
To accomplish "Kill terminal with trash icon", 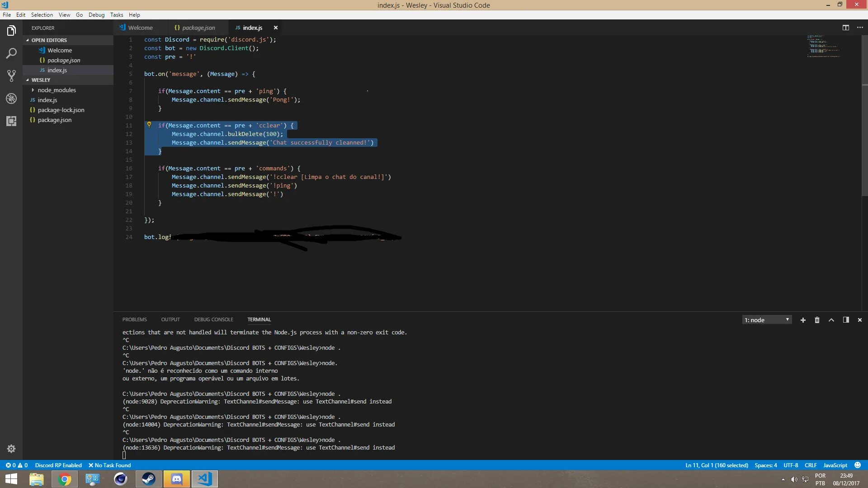I will (x=817, y=320).
